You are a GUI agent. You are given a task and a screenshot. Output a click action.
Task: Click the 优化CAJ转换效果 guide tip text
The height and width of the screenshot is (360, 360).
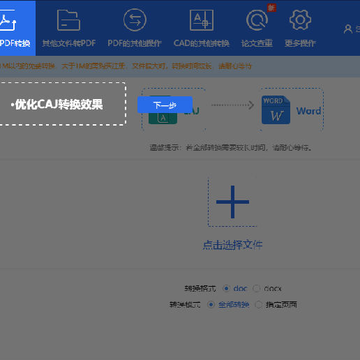click(x=57, y=105)
